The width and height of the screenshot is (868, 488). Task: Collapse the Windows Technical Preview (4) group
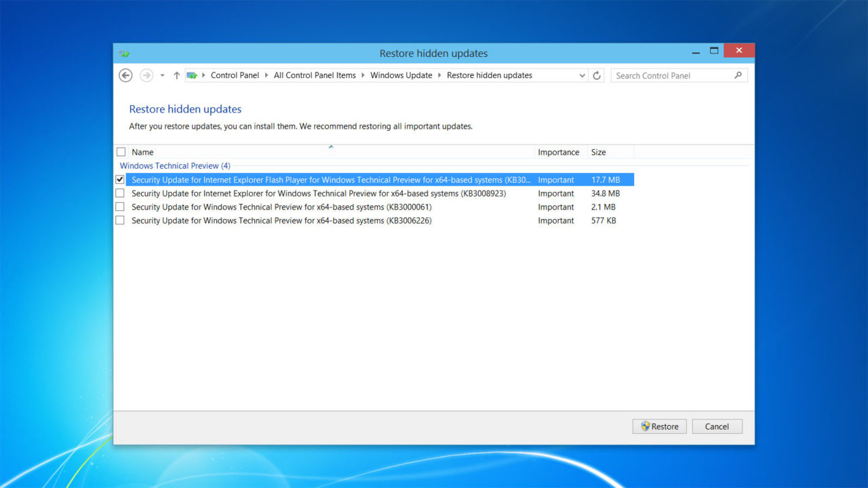point(175,165)
